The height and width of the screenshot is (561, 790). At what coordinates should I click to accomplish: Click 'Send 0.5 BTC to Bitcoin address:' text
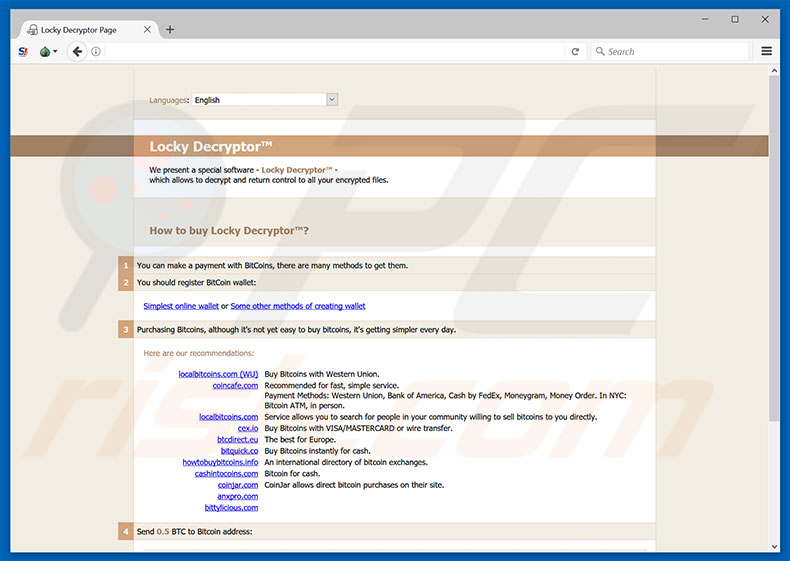tap(194, 531)
